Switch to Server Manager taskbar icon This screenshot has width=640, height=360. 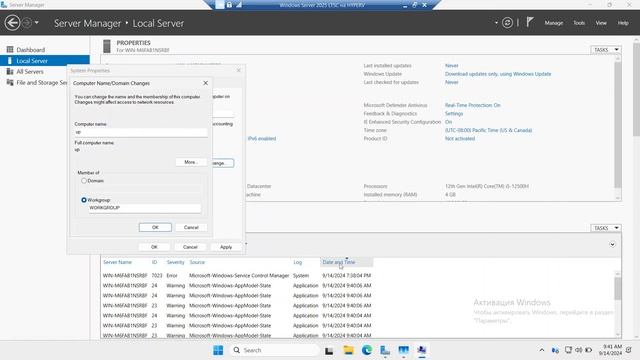point(384,350)
